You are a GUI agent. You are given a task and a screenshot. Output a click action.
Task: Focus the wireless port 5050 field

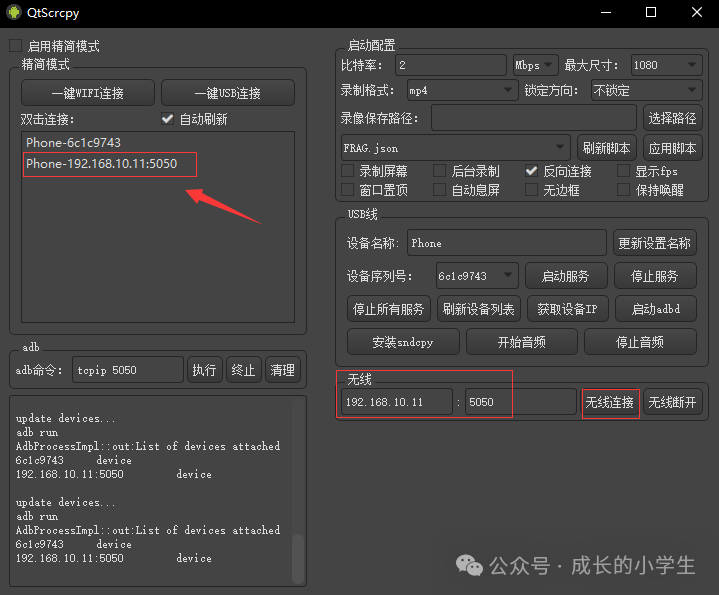click(520, 402)
